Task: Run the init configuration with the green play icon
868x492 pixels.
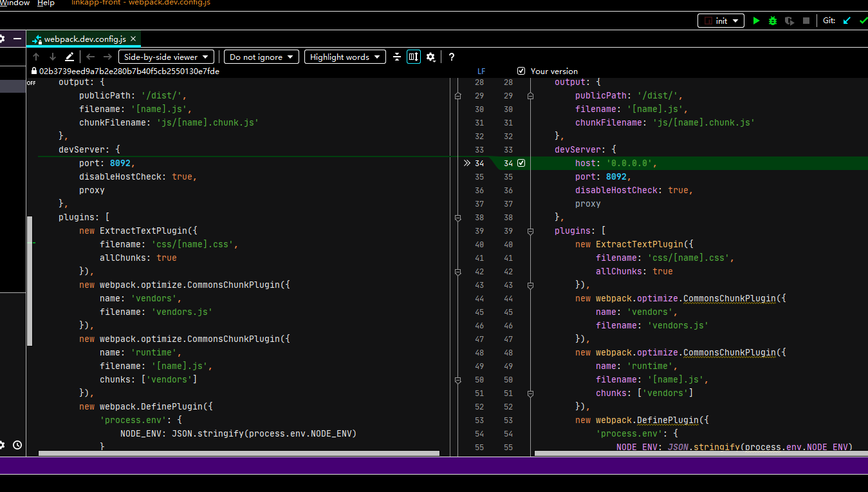Action: click(756, 21)
